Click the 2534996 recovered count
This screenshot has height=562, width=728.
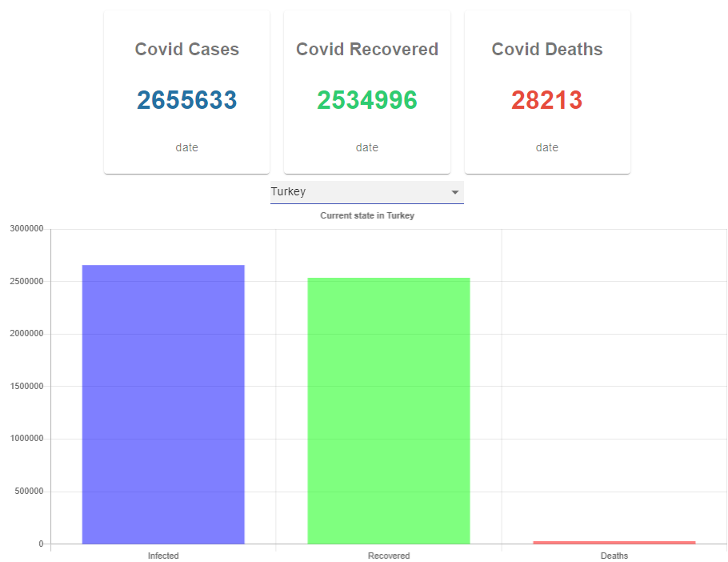pos(366,99)
